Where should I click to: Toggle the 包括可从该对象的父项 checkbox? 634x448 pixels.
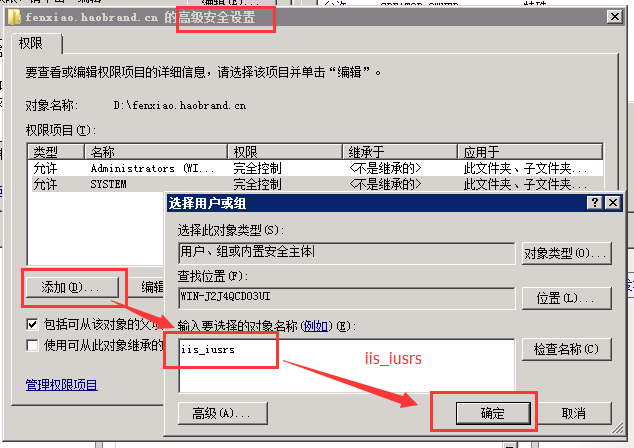pyautogui.click(x=32, y=324)
